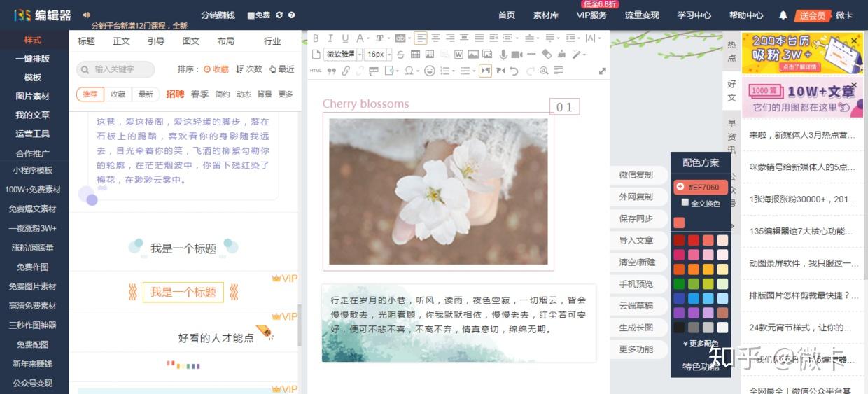Click the help question mark icon
The image size is (868, 394).
point(291,15)
